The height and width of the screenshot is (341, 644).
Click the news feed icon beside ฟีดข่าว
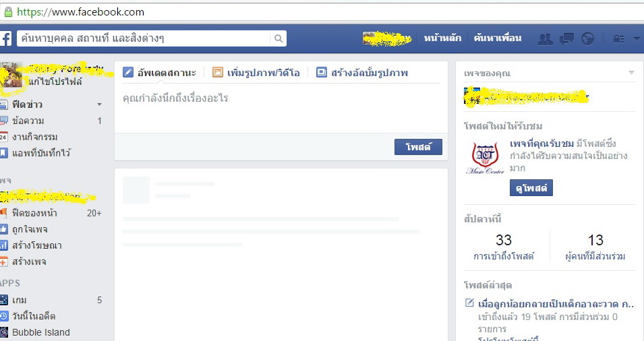pos(3,104)
